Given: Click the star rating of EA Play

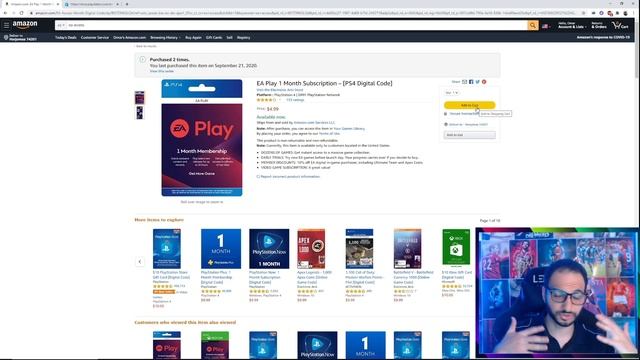Looking at the screenshot, I should (266, 100).
